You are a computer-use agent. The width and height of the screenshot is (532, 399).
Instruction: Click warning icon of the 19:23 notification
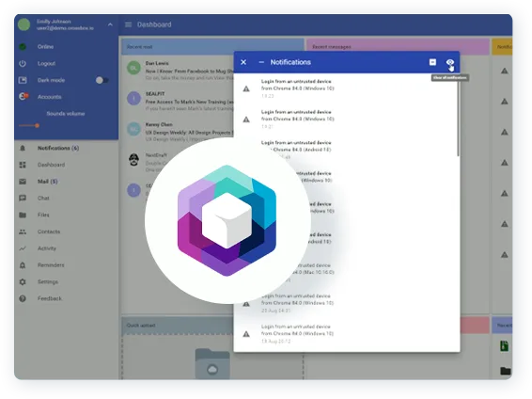[x=246, y=88]
